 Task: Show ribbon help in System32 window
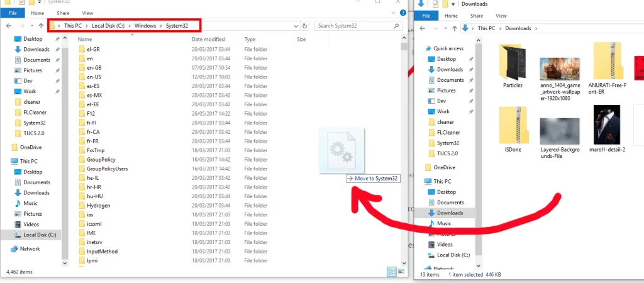pos(403,14)
